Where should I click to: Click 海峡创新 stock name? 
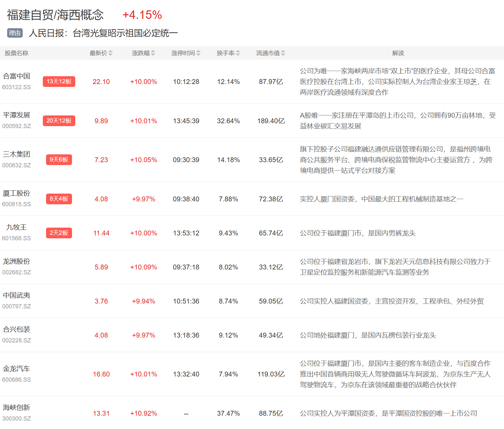(x=17, y=408)
